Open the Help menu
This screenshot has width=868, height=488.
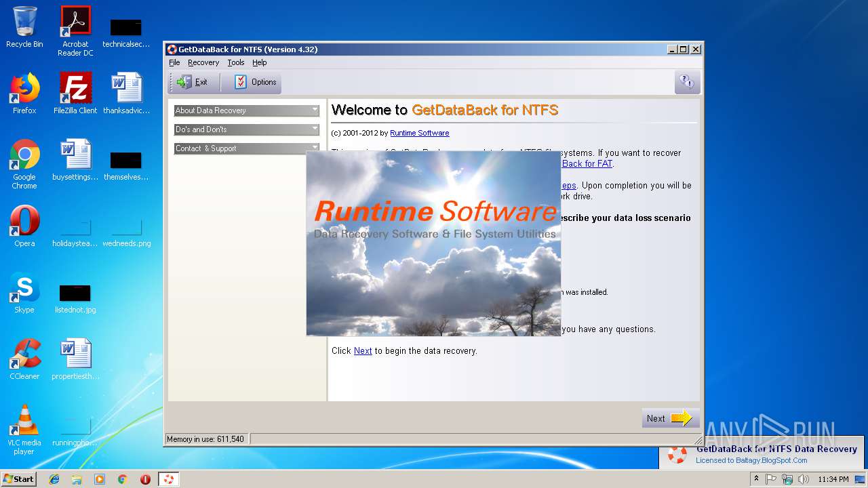(260, 62)
